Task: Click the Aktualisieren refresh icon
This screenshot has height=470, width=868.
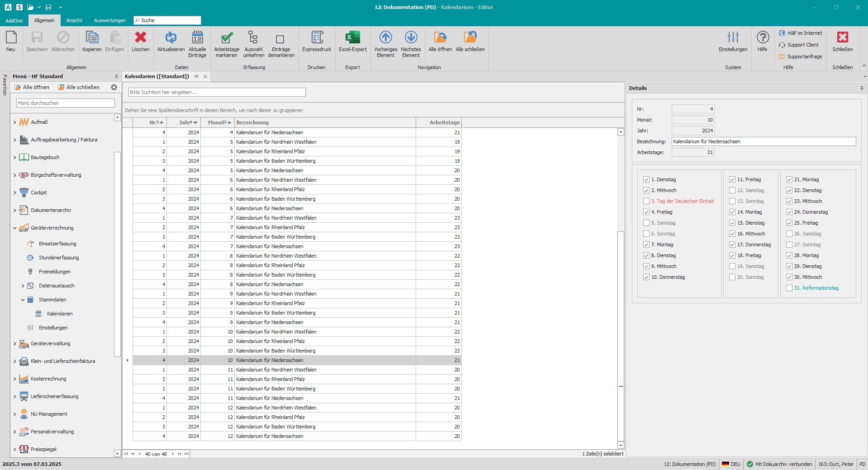Action: pos(171,38)
